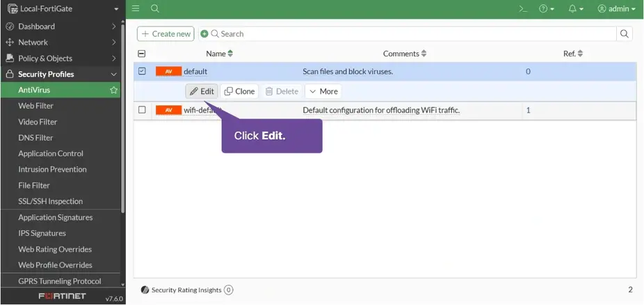Open the help question mark menu

(x=547, y=8)
